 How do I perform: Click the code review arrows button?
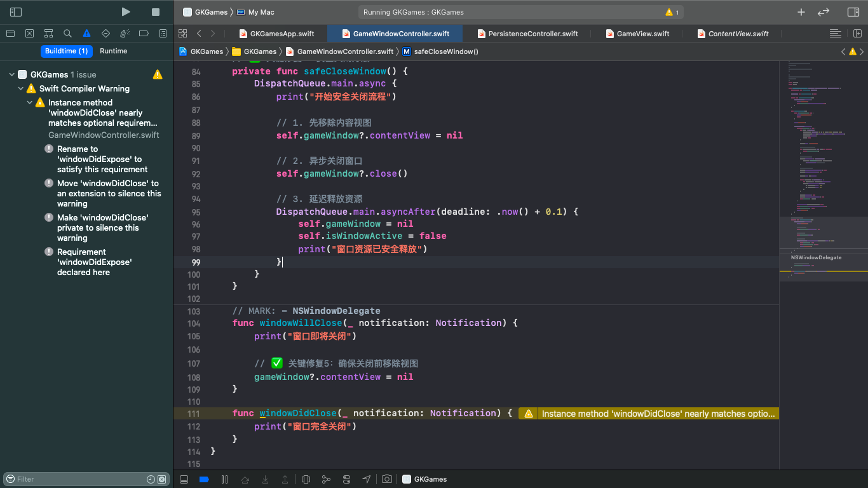pos(824,12)
